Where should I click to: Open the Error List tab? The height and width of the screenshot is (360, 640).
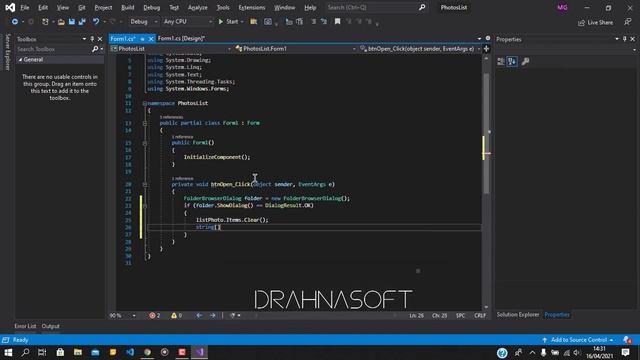[x=25, y=326]
